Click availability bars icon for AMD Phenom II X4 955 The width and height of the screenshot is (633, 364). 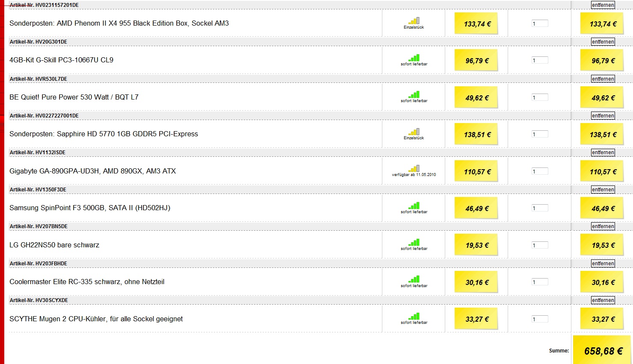pos(414,21)
